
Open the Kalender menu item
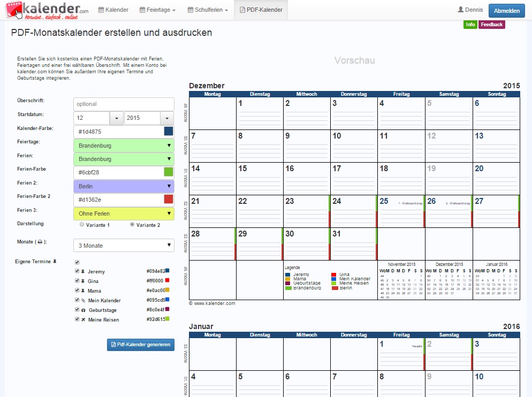point(113,9)
